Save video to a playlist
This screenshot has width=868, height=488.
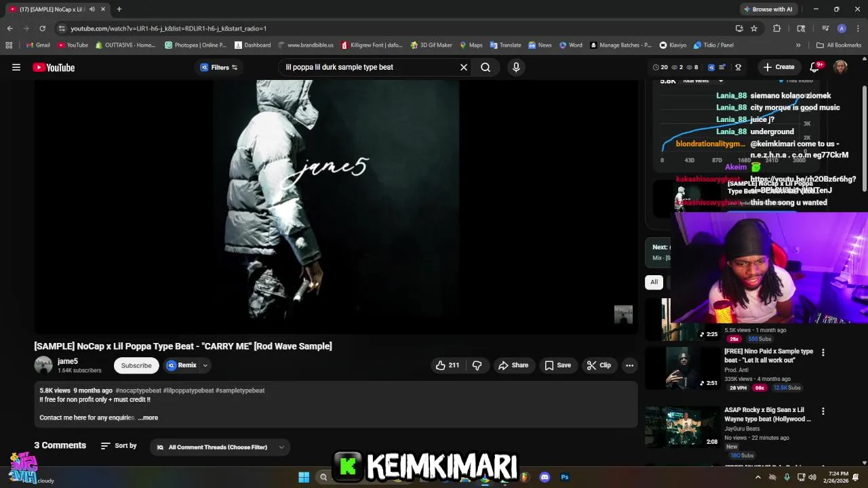tap(558, 365)
